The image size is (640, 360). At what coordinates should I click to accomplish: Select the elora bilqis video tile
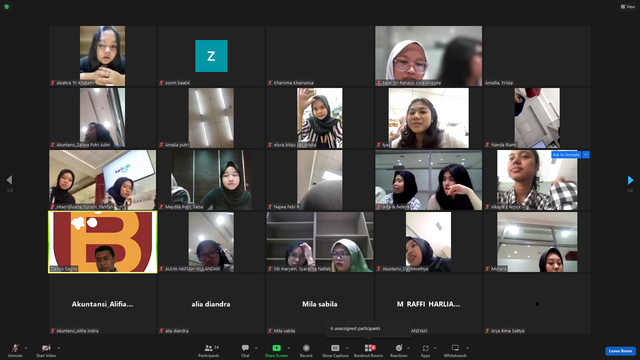click(320, 118)
